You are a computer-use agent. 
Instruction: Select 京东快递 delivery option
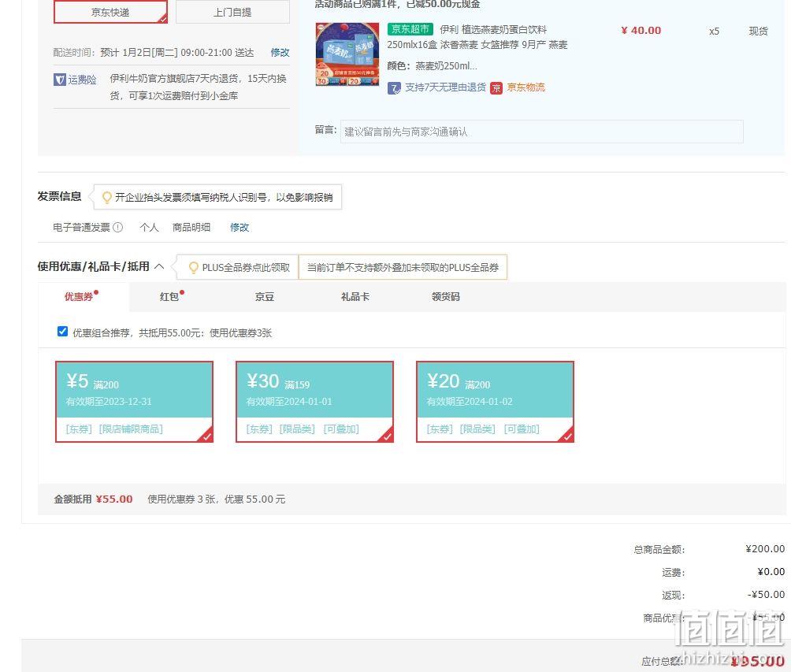[110, 12]
